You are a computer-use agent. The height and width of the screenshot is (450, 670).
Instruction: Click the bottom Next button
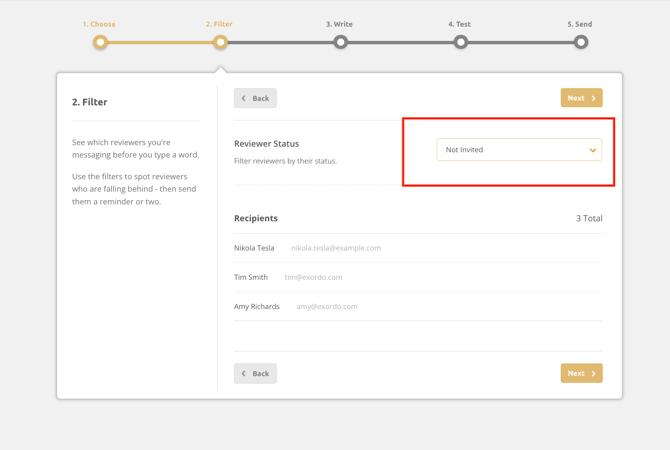coord(581,373)
